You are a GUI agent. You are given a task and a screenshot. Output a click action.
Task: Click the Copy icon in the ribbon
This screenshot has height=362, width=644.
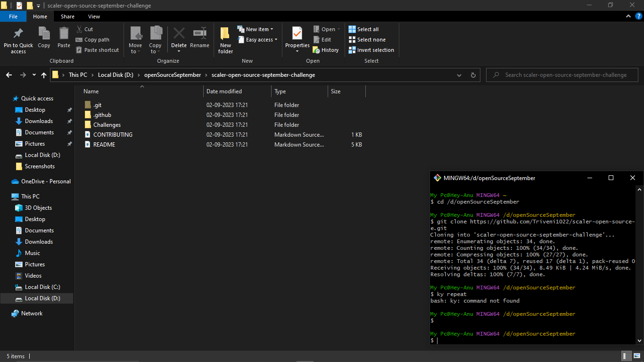(x=44, y=38)
